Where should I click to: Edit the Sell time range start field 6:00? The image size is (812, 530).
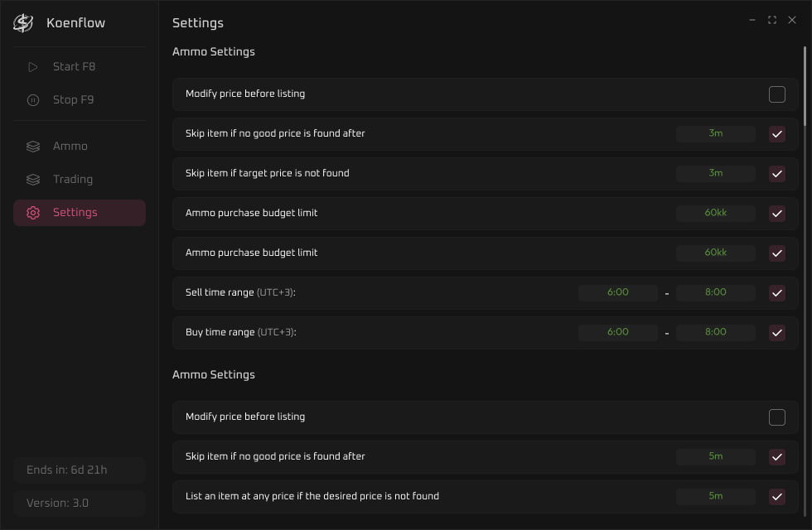pyautogui.click(x=618, y=292)
